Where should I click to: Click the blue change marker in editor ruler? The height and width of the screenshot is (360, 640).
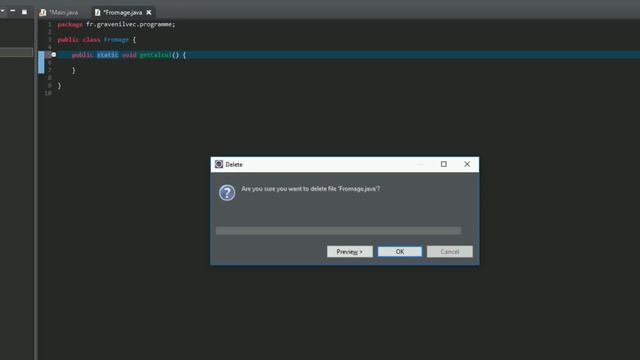pyautogui.click(x=41, y=62)
